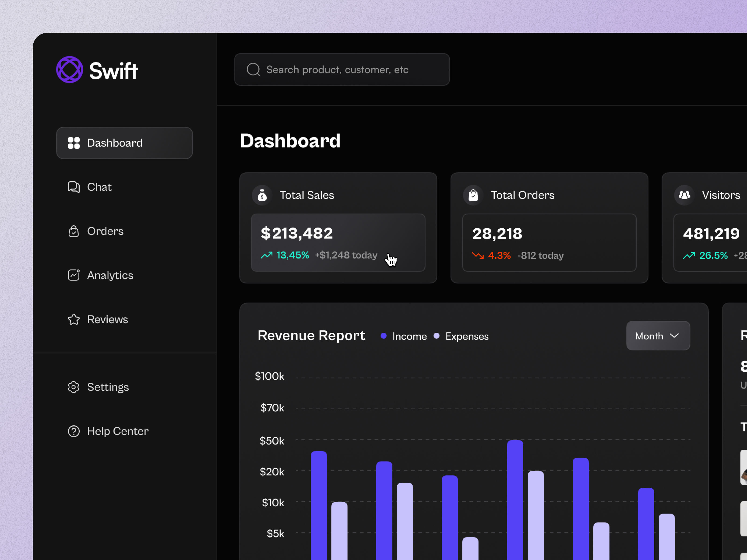Switch to the Chat section

(99, 187)
